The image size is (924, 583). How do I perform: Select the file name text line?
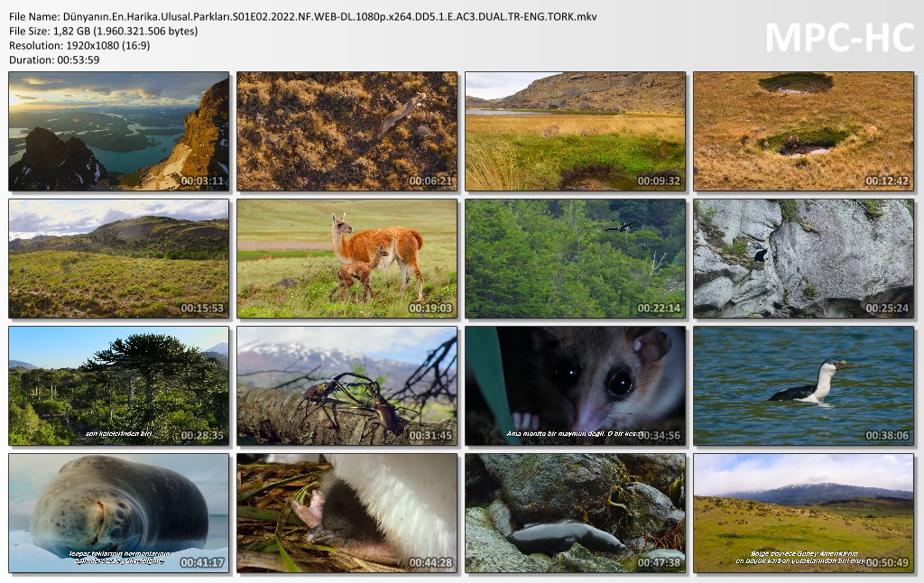pos(302,16)
